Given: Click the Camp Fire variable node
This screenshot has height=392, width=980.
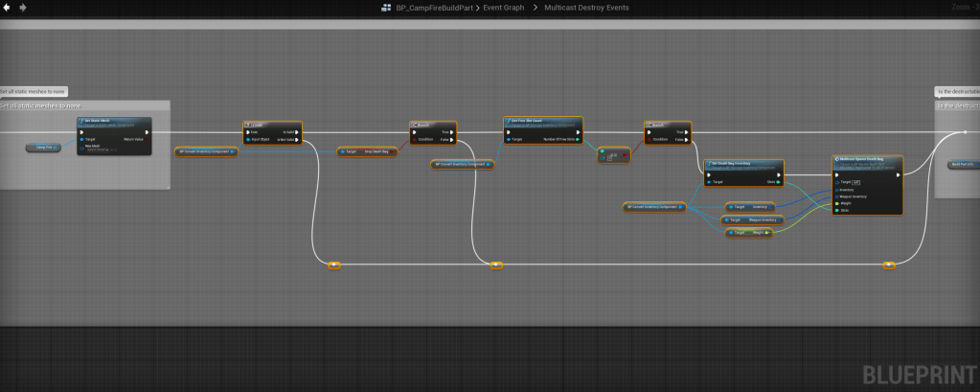Looking at the screenshot, I should (x=42, y=148).
